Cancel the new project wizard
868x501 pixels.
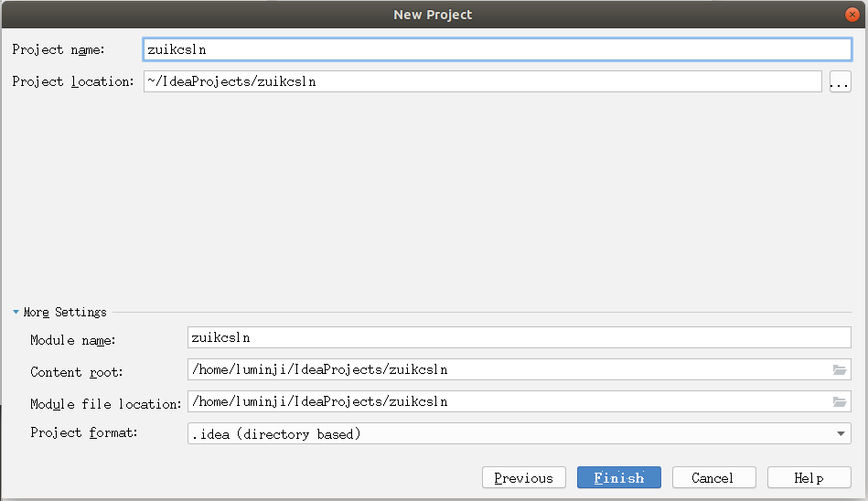coord(713,478)
